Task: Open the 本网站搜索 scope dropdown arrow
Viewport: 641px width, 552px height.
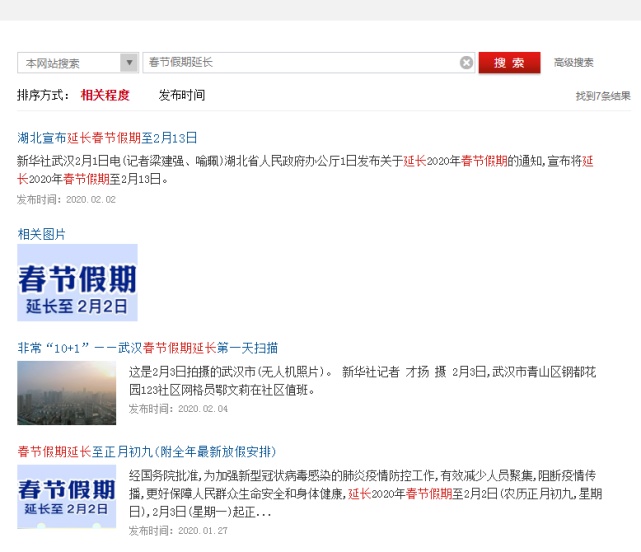Action: [x=129, y=63]
